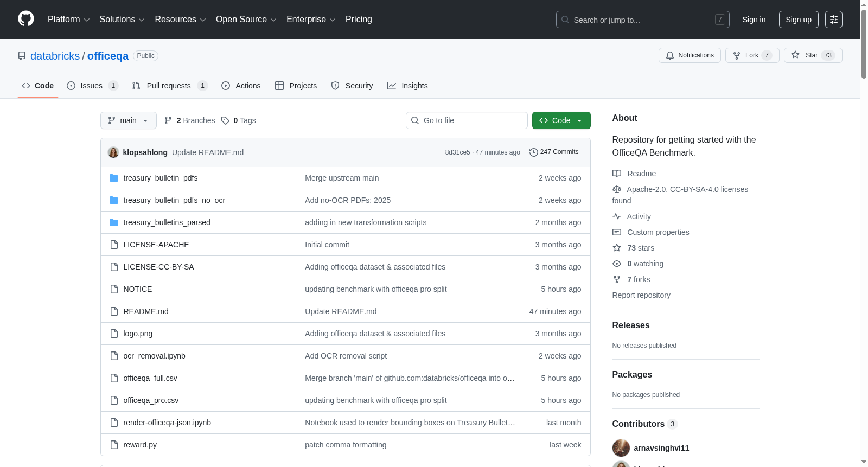Click the treasury_bulletin_pdfs_no_ocr folder icon
868x467 pixels.
click(x=114, y=200)
